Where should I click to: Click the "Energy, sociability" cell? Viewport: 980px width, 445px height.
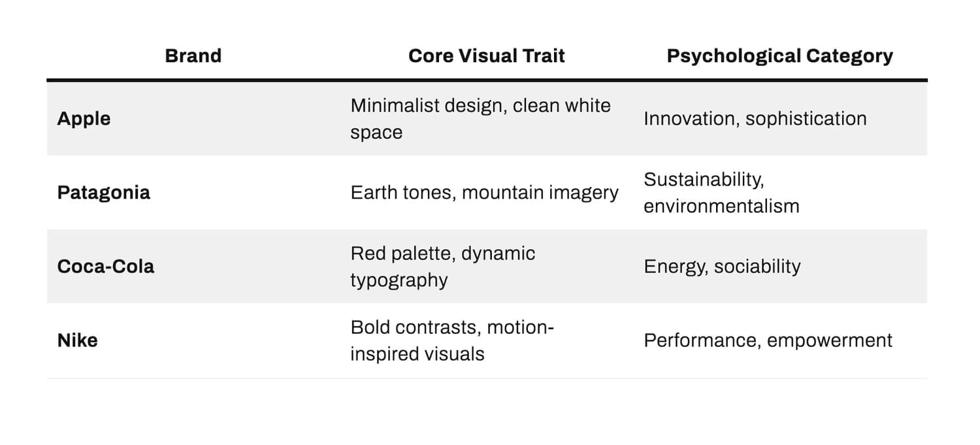coord(722,267)
